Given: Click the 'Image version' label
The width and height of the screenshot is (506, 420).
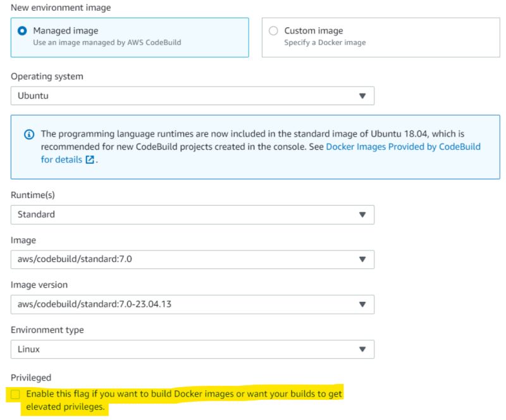Looking at the screenshot, I should click(39, 285).
